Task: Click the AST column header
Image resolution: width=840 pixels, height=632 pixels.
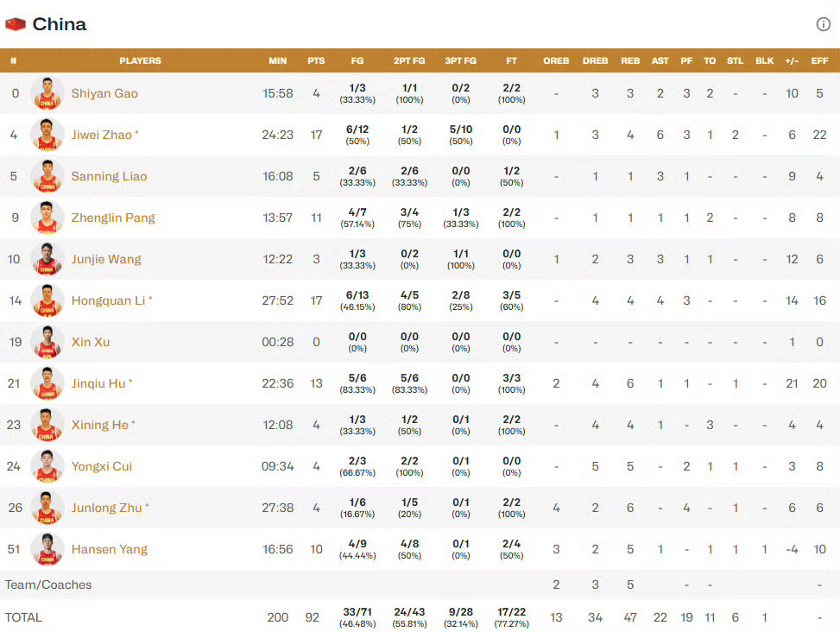Action: (660, 60)
